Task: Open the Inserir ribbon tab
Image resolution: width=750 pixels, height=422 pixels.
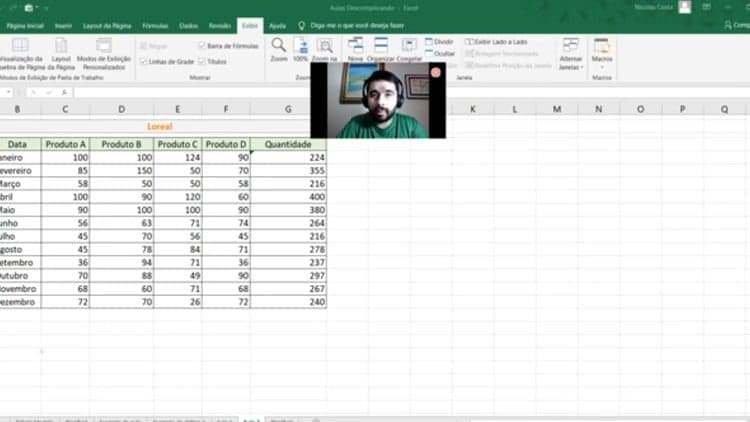Action: (63, 26)
